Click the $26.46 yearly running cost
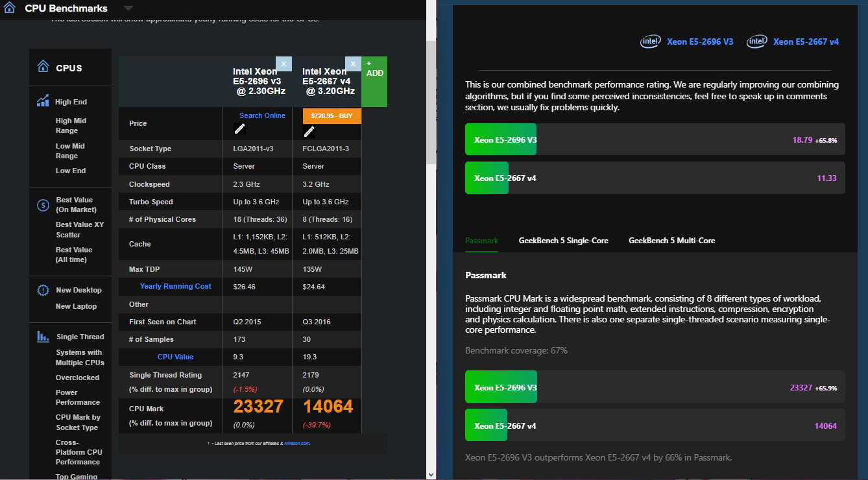 pyautogui.click(x=244, y=286)
